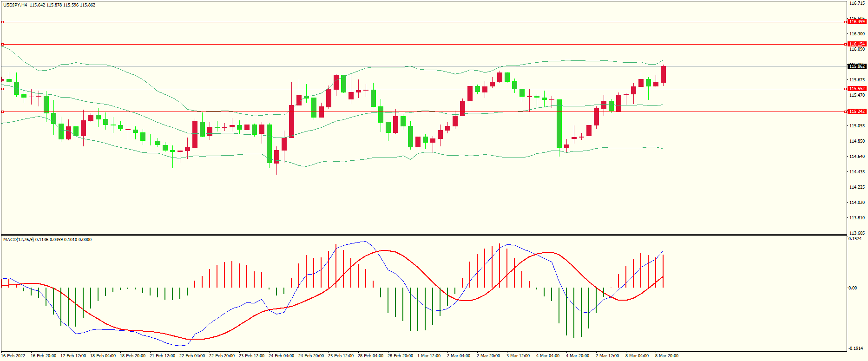
Task: Click the red 115.552 price label
Action: (x=857, y=89)
